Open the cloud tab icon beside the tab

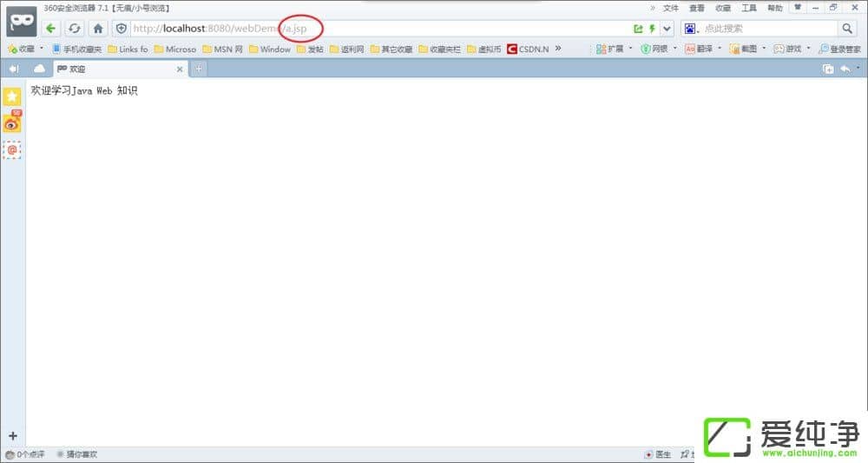tap(39, 69)
